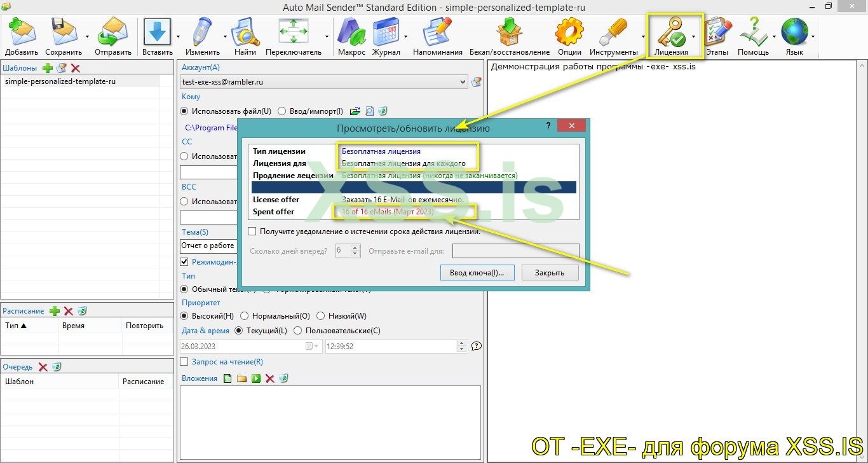Click the Лицензия key icon
This screenshot has width=868, height=463.
tap(671, 32)
